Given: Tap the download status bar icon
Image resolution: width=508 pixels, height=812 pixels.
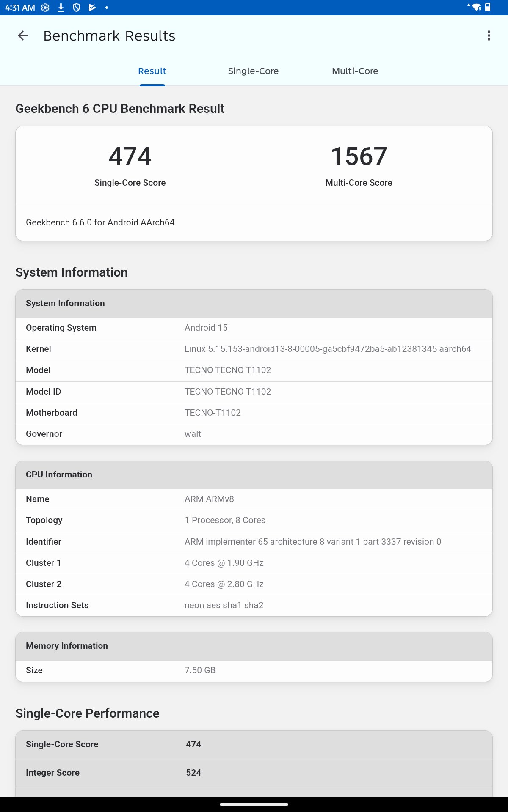Looking at the screenshot, I should click(x=61, y=8).
